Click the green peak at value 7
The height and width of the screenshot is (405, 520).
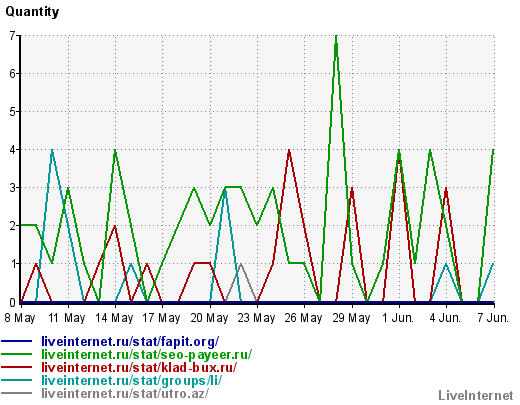(336, 36)
